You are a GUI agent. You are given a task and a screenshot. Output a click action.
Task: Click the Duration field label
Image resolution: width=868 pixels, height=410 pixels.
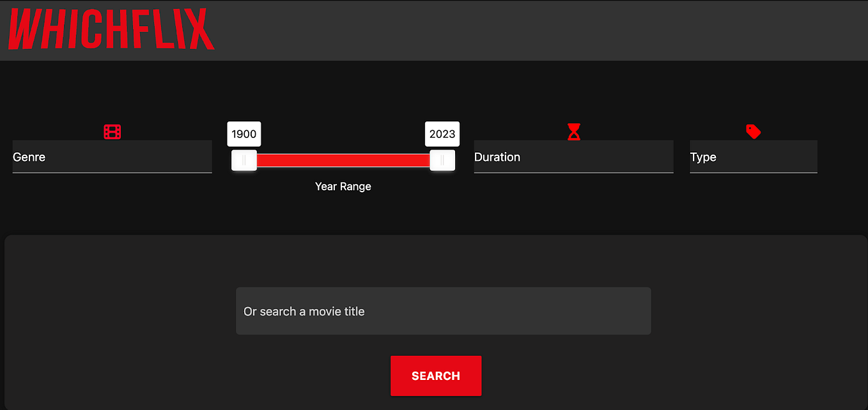[x=497, y=157]
